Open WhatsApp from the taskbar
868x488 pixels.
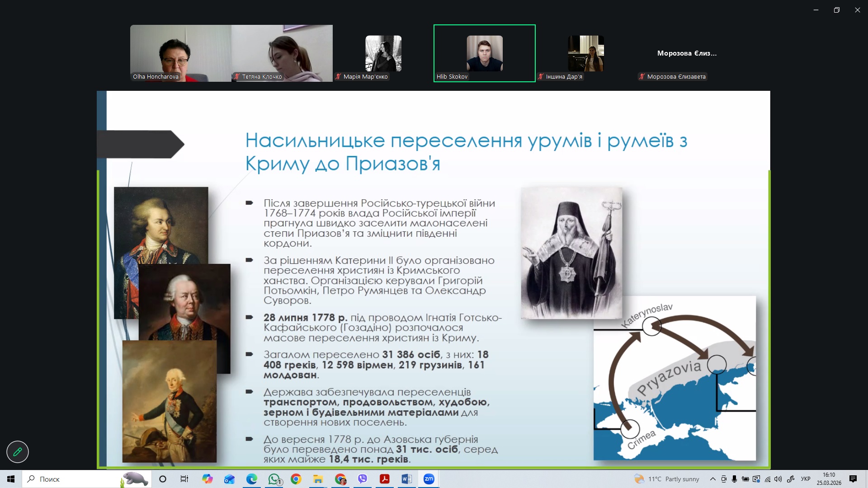coord(274,479)
